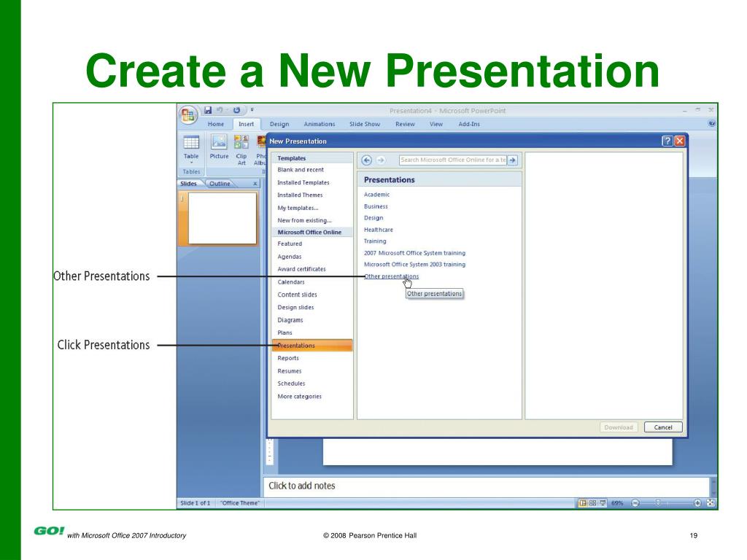Switch to the Insert ribbon tab

tap(247, 124)
